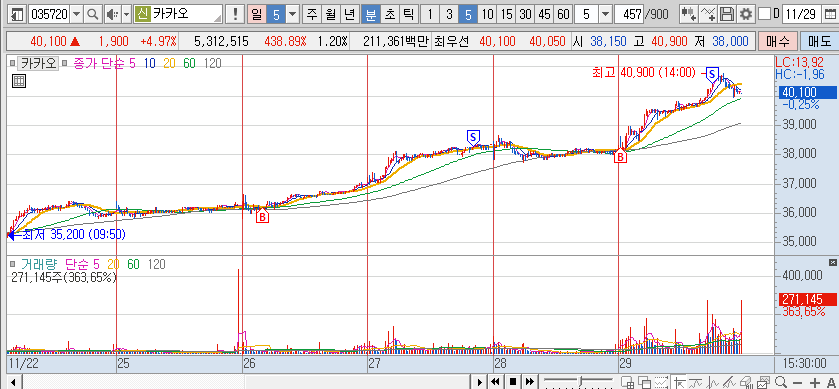Viewport: 839px width, 389px height.
Task: Click the red B buy marker on the 29 date line
Action: (620, 157)
